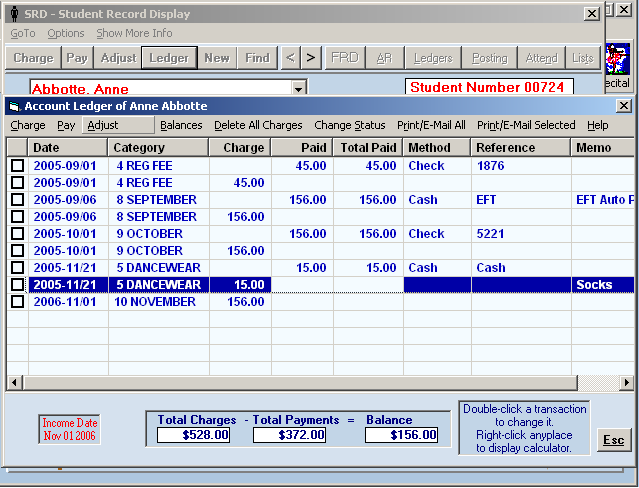Open the GoTo menu
Screen dimensions: 639x488
point(23,33)
